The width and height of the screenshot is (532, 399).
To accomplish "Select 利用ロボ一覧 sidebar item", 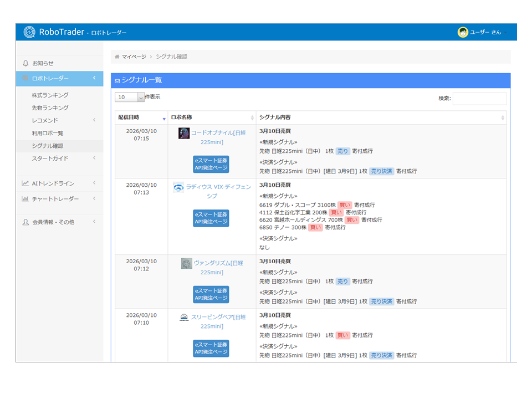I will pos(48,133).
